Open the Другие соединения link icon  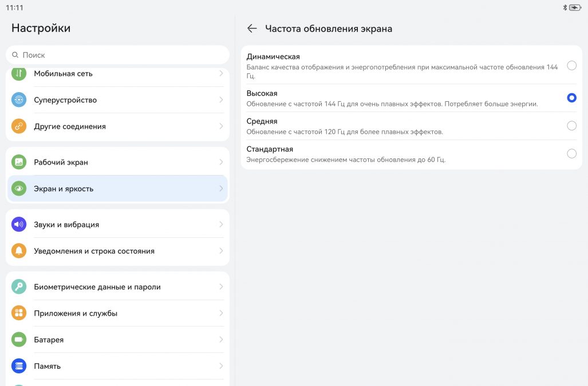19,126
